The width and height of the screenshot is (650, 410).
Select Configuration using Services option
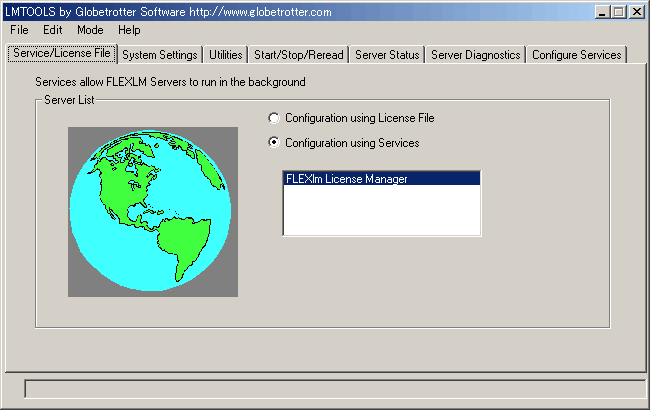pos(344,143)
